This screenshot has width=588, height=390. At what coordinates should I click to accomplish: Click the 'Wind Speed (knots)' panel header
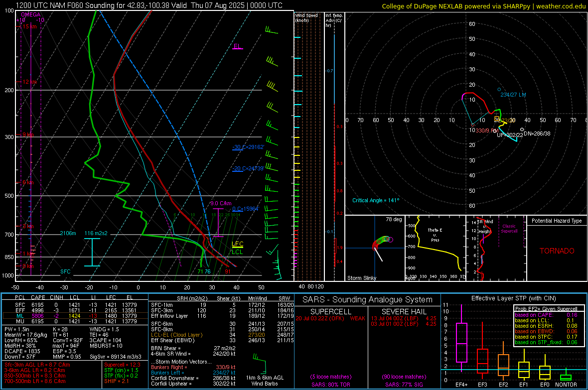click(x=306, y=17)
